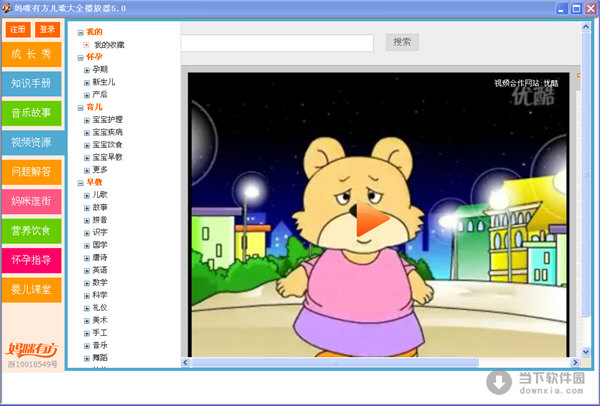The height and width of the screenshot is (406, 600).
Task: Select the 故事 tree item
Action: (100, 207)
